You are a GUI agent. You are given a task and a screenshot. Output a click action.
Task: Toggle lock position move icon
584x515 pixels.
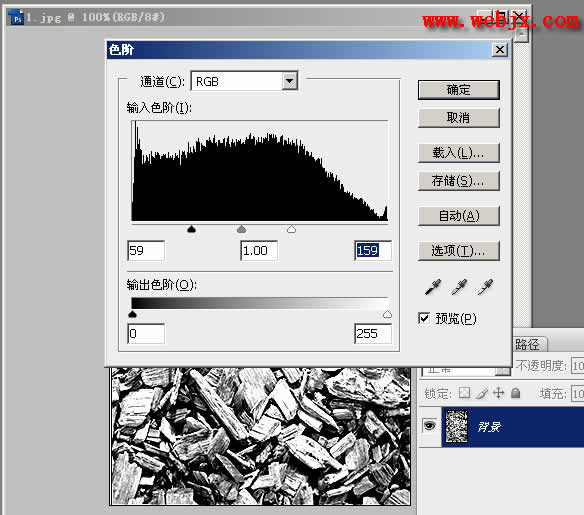pyautogui.click(x=498, y=393)
